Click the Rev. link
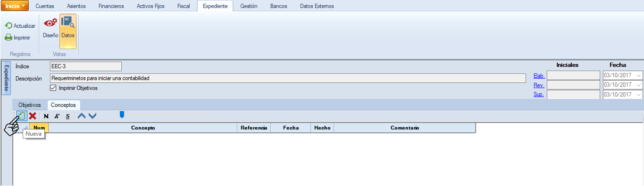The image size is (644, 186). click(x=539, y=85)
